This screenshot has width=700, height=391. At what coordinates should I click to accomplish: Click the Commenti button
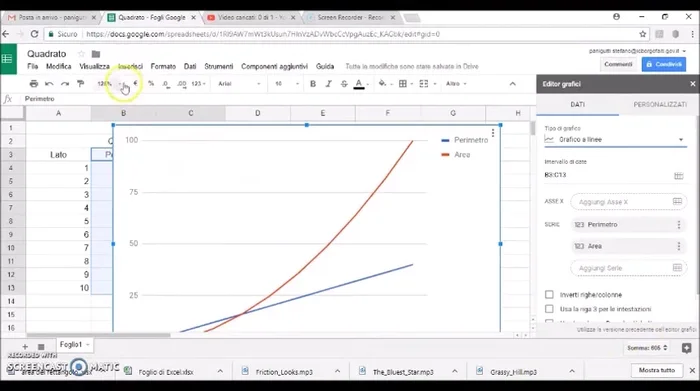(618, 64)
